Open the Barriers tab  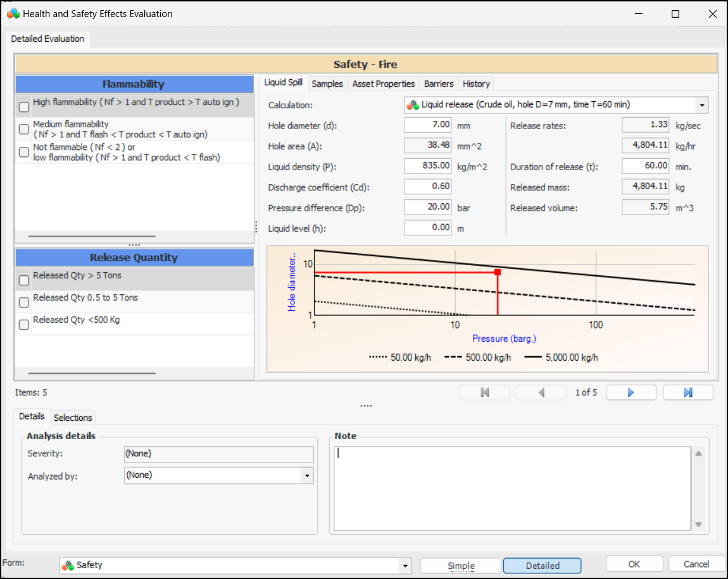tap(439, 84)
